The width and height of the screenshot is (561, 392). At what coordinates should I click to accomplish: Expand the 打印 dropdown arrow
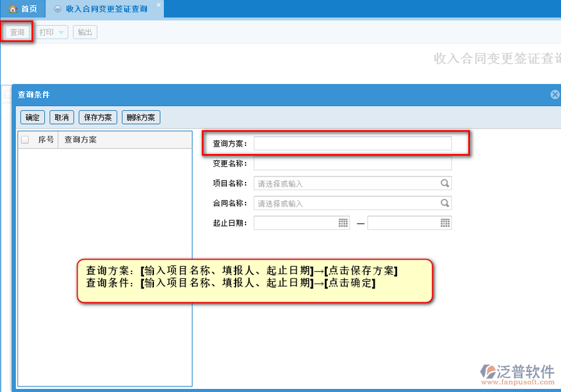click(x=61, y=32)
